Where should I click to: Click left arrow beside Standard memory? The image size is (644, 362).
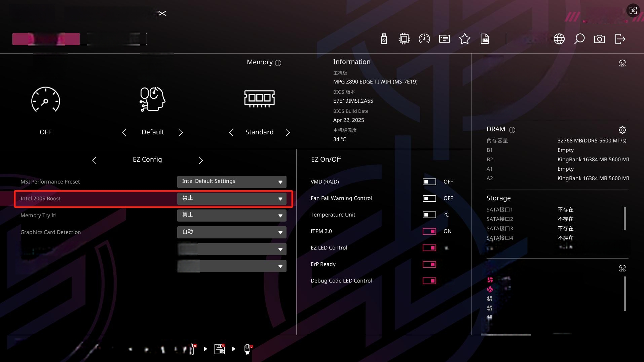tap(231, 132)
